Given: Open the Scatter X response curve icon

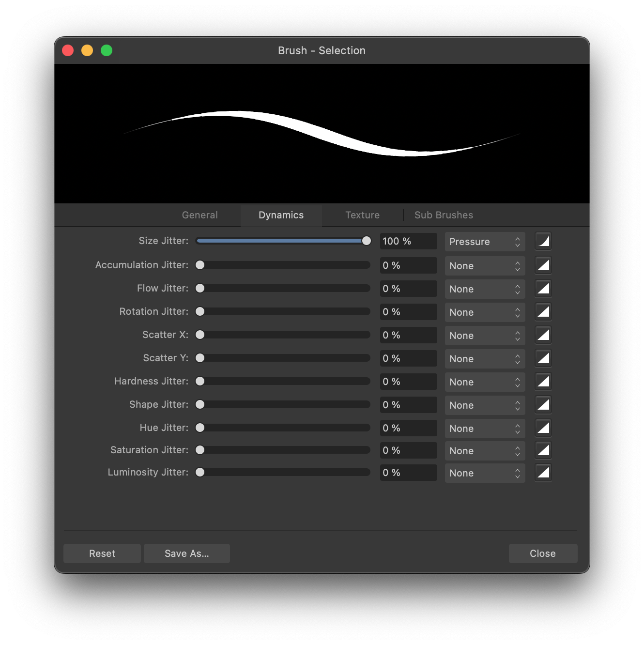Looking at the screenshot, I should pos(543,335).
